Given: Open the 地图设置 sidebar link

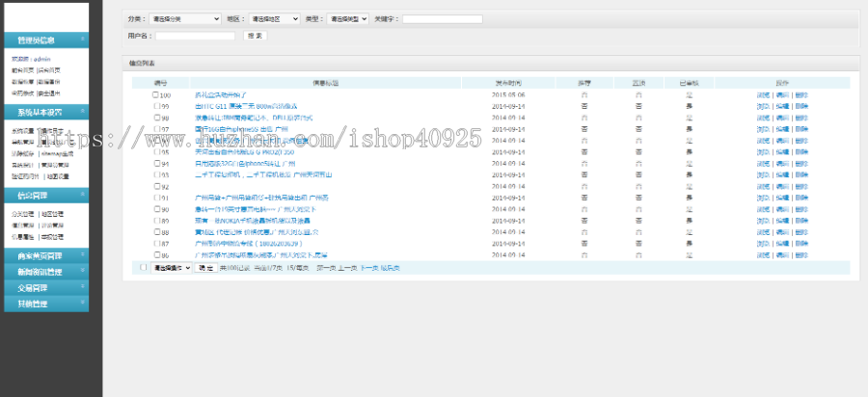Looking at the screenshot, I should point(58,176).
